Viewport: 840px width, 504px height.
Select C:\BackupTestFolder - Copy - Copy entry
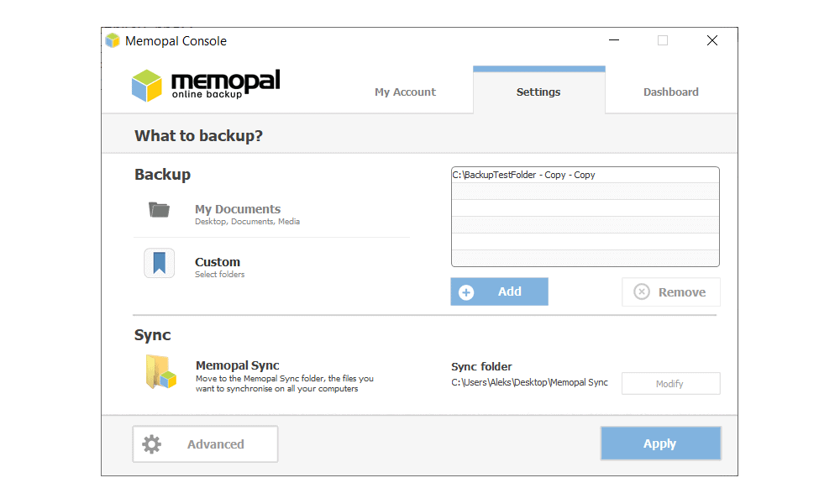585,176
